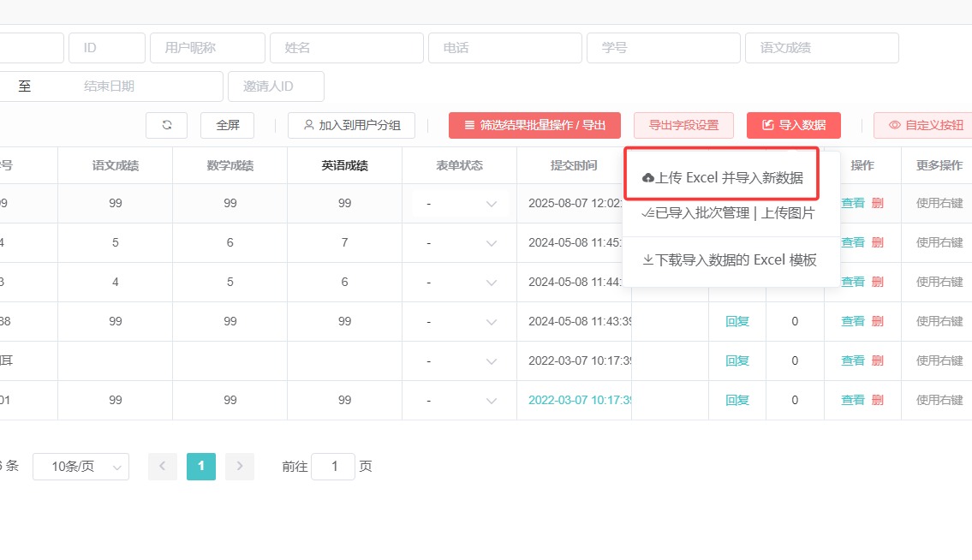The height and width of the screenshot is (560, 972).
Task: Click 查看 link in the first row
Action: tap(852, 204)
